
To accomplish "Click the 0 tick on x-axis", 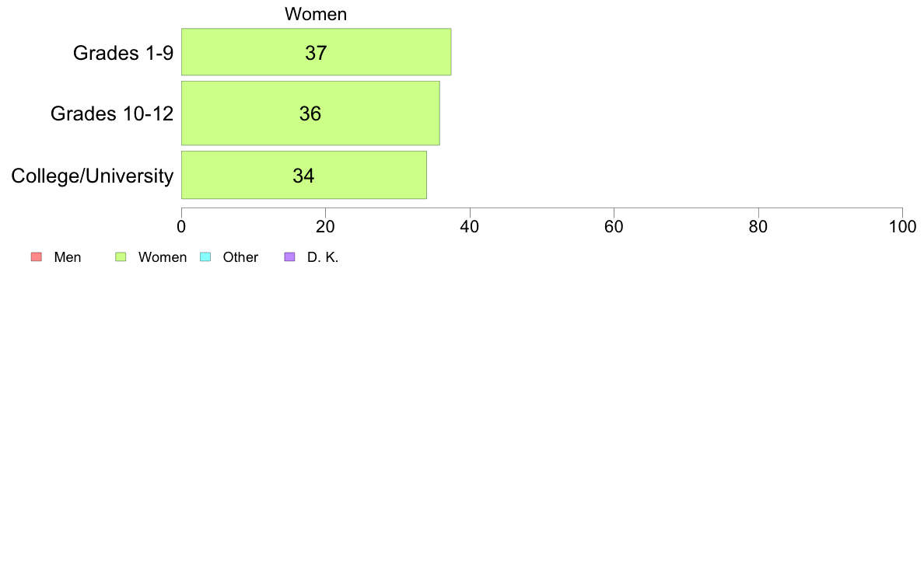I will point(181,227).
